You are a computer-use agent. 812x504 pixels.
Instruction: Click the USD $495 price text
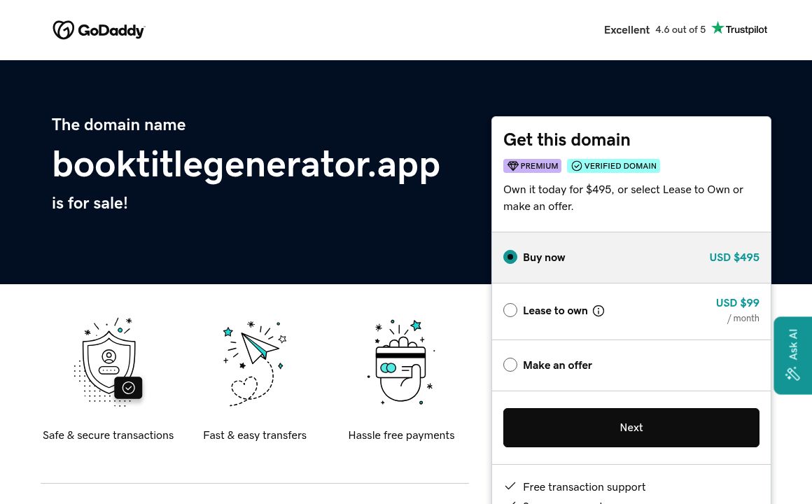coord(734,257)
